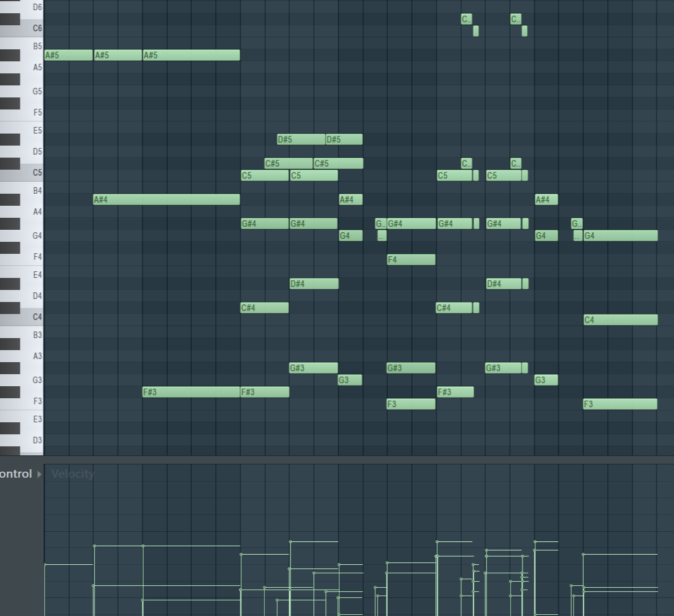Select the first C#4 note
Image resolution: width=674 pixels, height=616 pixels.
click(x=265, y=308)
